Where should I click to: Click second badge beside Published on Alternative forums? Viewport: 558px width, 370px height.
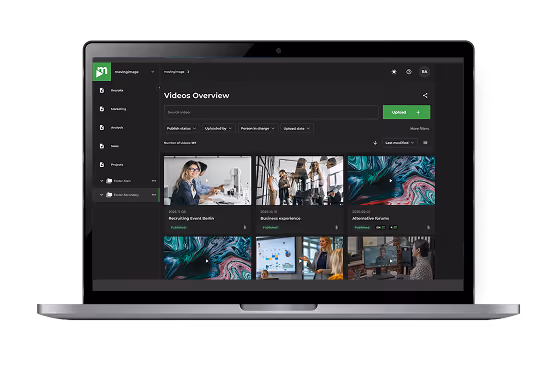point(393,227)
